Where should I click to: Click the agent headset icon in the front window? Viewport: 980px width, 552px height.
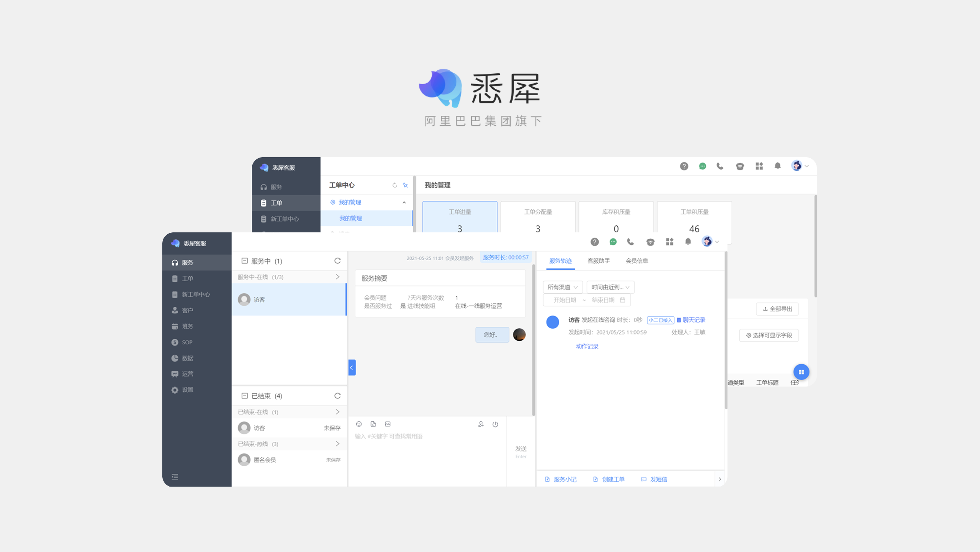(650, 242)
